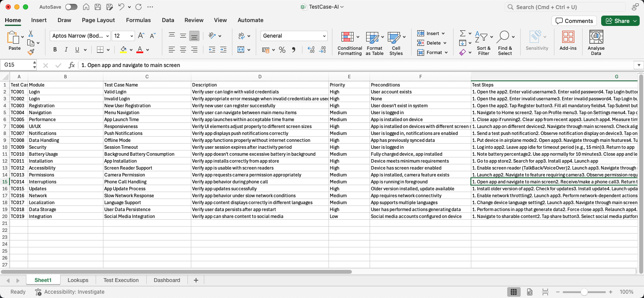The width and height of the screenshot is (644, 298).
Task: Click the Comments button
Action: 574,21
